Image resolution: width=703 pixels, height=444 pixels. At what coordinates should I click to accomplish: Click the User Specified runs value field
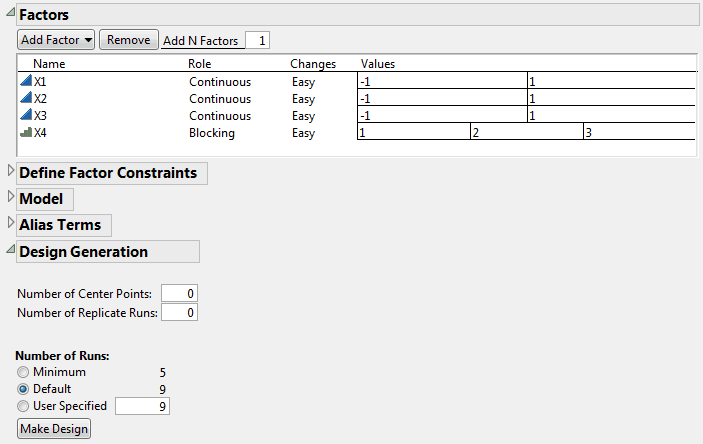coord(143,406)
